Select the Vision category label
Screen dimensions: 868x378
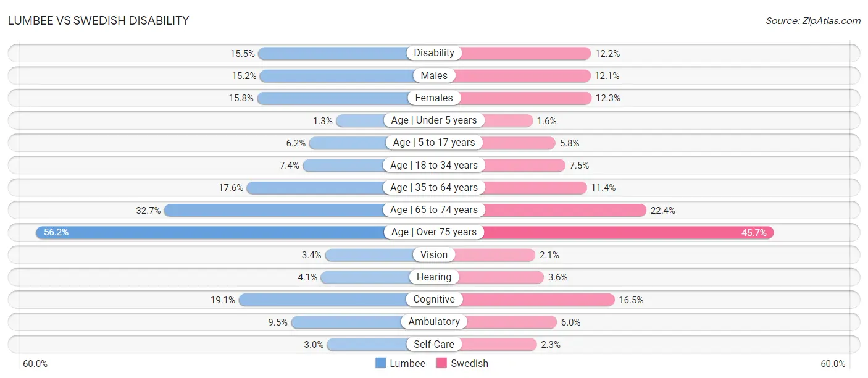click(434, 254)
